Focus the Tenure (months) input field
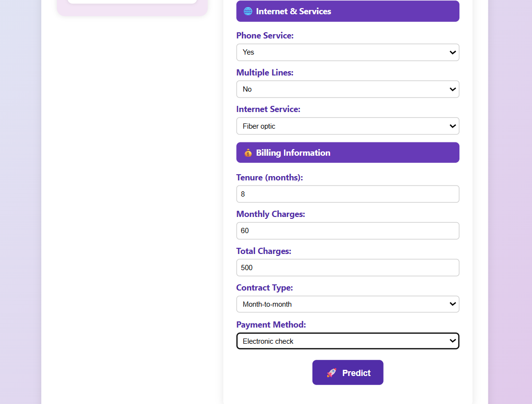This screenshot has width=532, height=404. tap(348, 194)
